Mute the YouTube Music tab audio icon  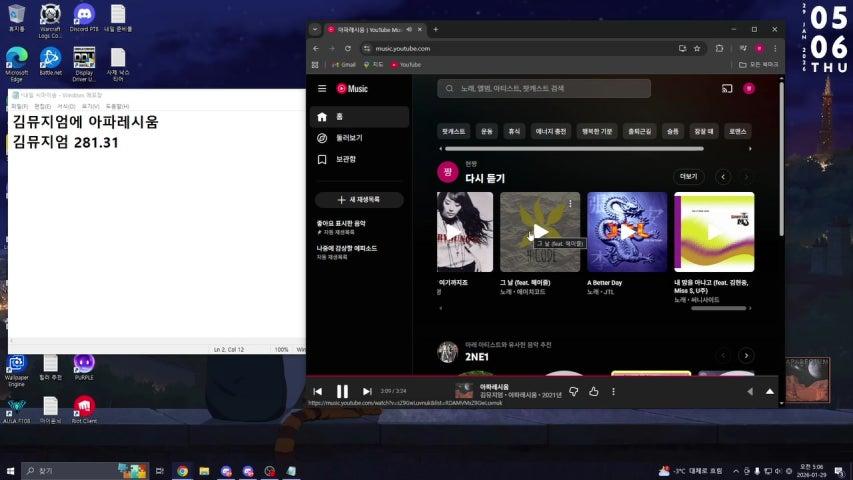click(x=409, y=29)
